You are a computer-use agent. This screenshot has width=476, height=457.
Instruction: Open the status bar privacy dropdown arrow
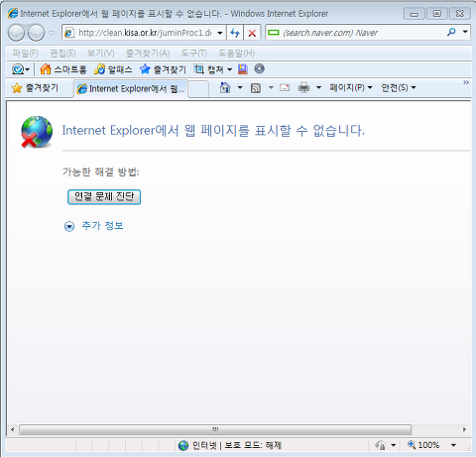394,445
